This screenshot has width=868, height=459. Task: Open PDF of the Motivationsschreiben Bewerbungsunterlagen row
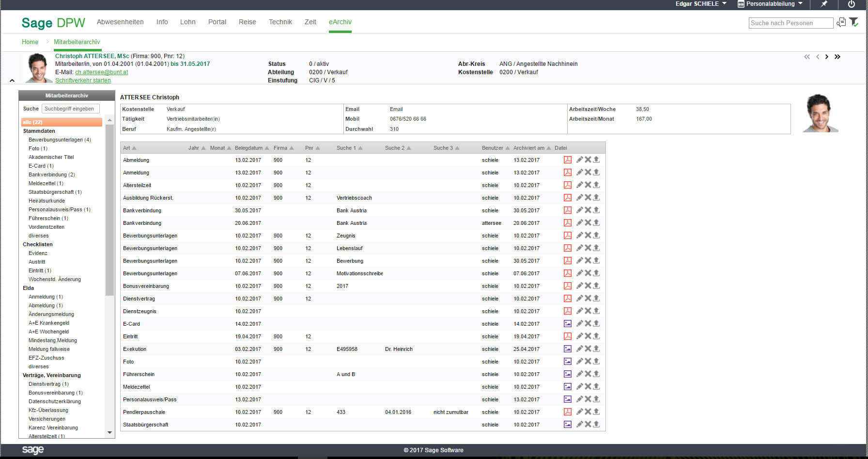pos(567,273)
